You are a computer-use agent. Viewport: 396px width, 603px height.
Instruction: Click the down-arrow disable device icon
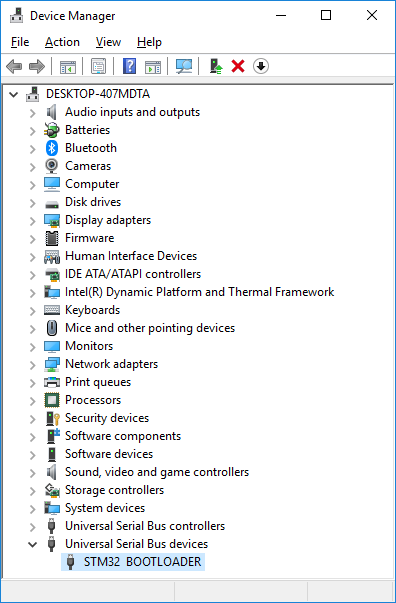coord(261,67)
